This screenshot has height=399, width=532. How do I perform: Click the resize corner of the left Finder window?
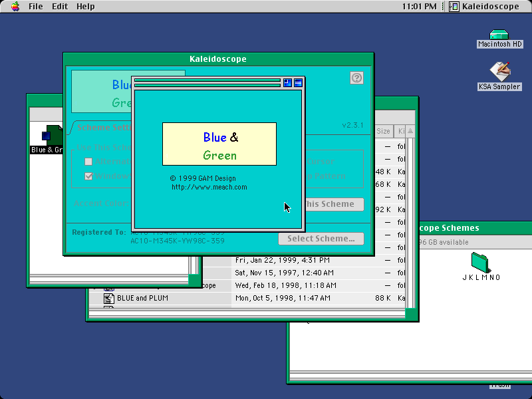pyautogui.click(x=195, y=280)
